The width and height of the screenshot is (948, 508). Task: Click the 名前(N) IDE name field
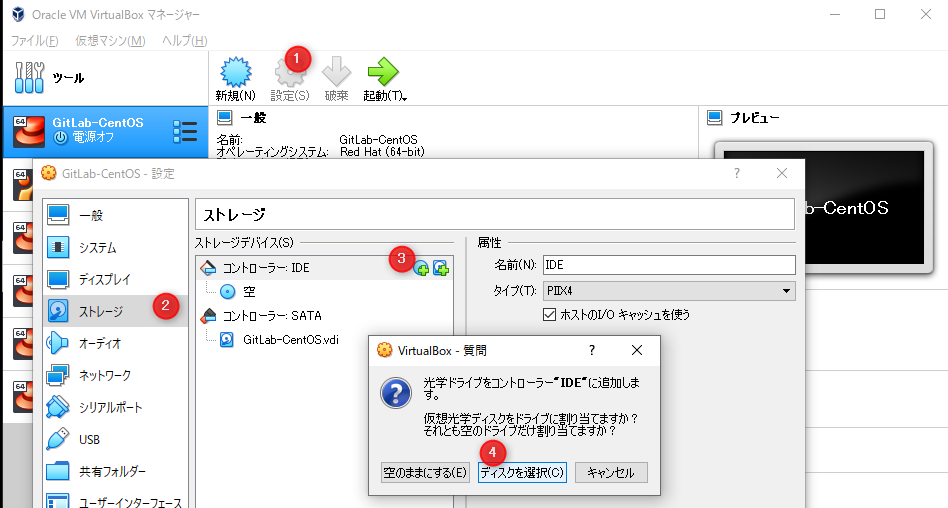coord(669,265)
